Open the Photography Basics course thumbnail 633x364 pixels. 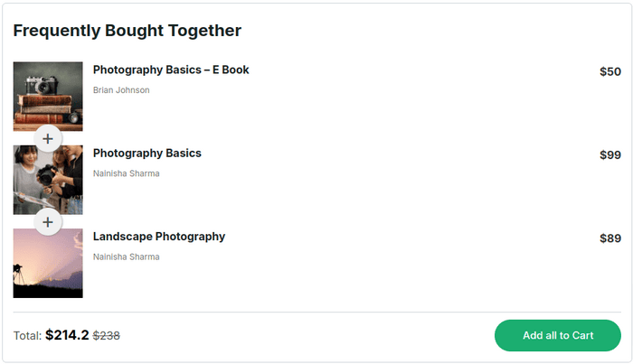coord(48,181)
